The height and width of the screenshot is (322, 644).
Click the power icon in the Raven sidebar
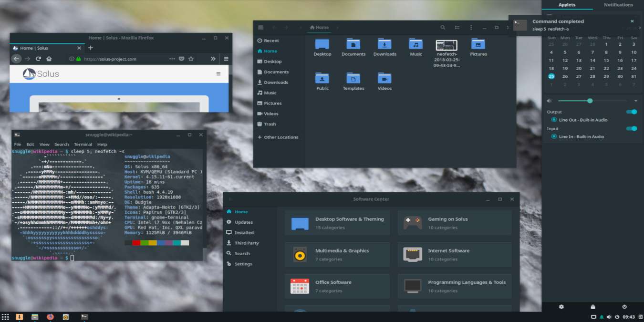pos(624,307)
